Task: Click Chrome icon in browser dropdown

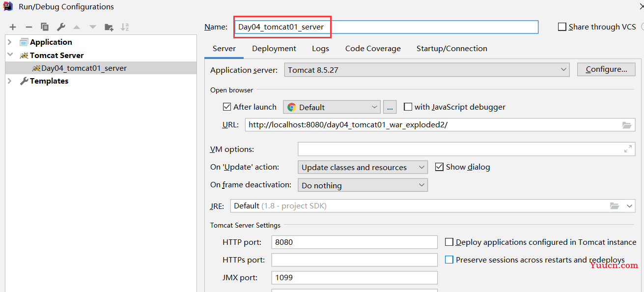Action: (x=292, y=107)
